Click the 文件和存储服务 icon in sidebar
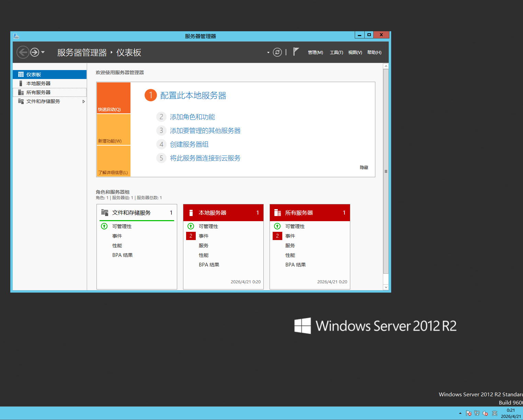This screenshot has height=420, width=523. [21, 101]
